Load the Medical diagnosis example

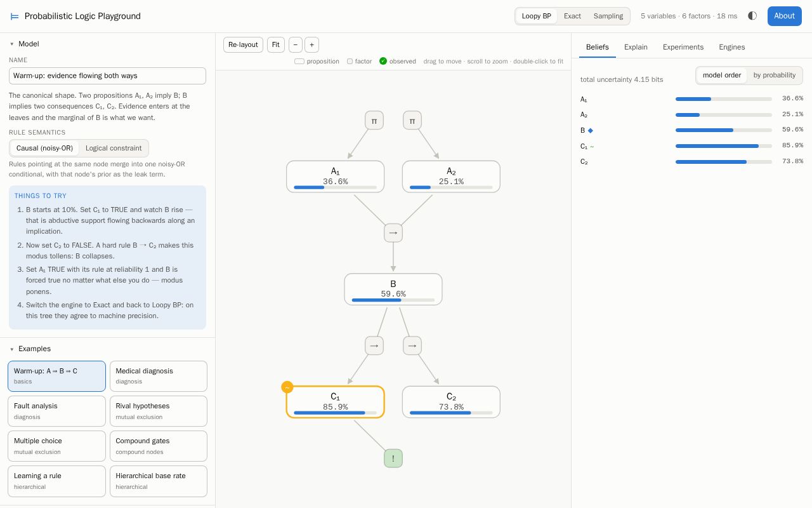159,377
